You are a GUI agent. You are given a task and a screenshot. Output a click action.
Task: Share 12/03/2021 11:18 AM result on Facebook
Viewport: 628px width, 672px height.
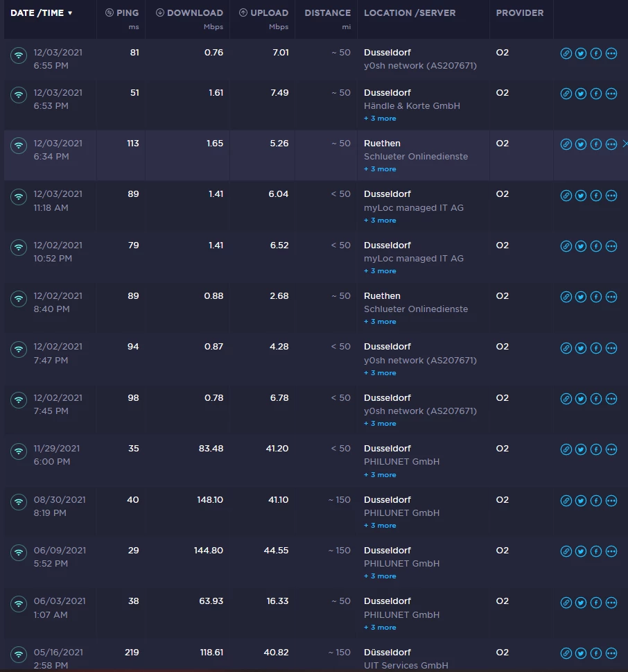pos(596,196)
